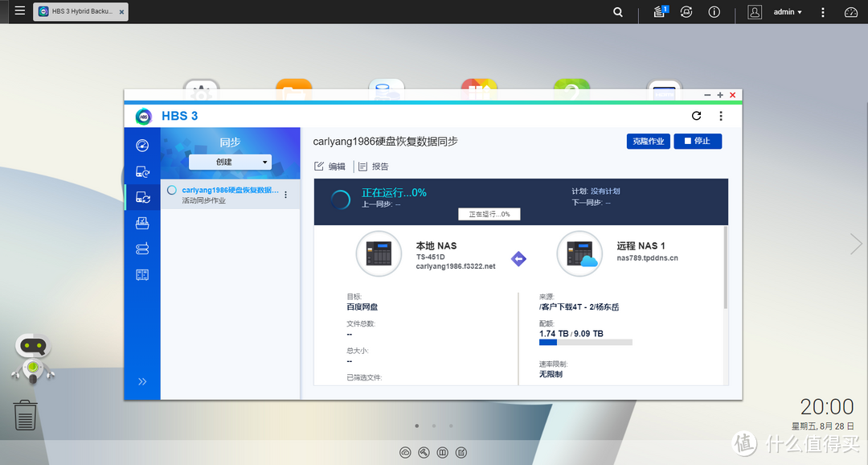Open the Services sidebar icon
This screenshot has height=465, width=868.
142,274
